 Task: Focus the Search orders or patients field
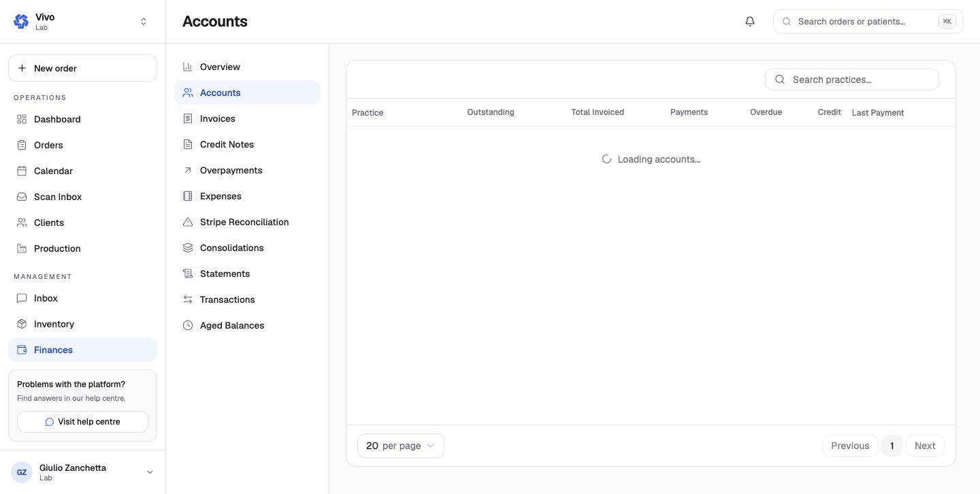click(868, 21)
